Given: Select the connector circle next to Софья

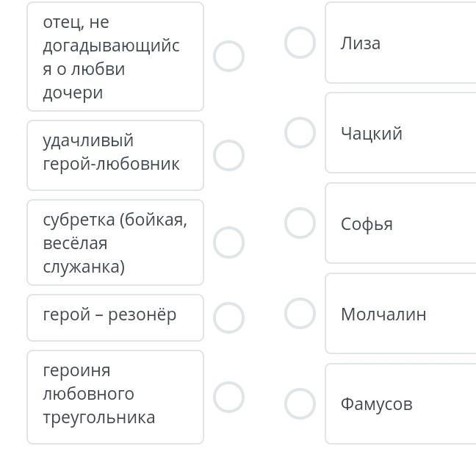Looking at the screenshot, I should (x=300, y=223).
